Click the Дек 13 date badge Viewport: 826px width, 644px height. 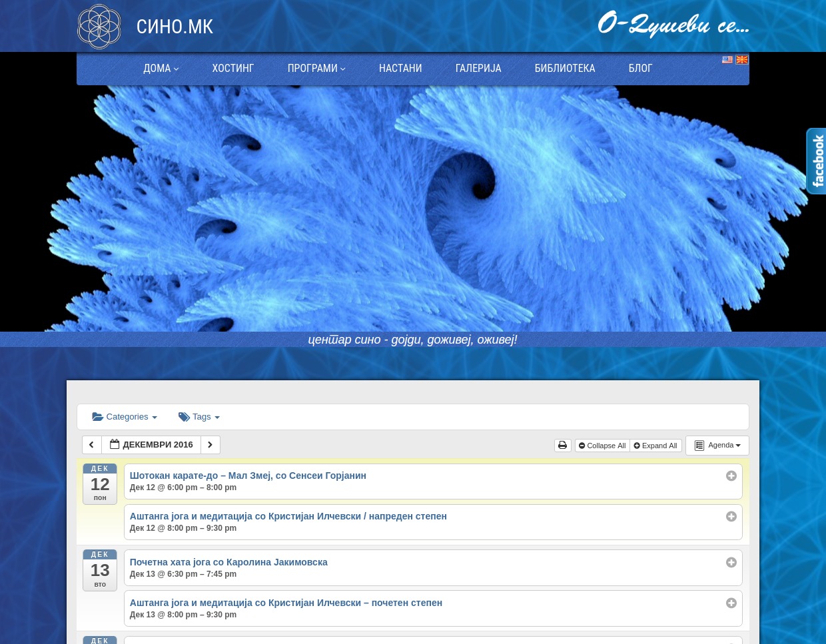coord(100,570)
